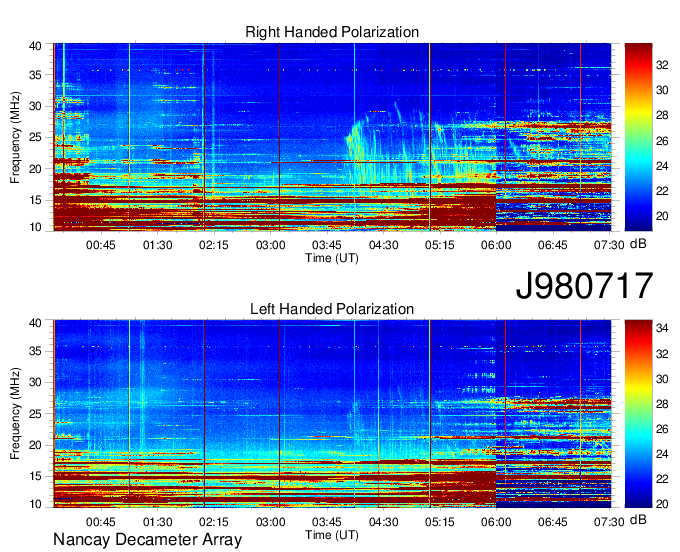Click the 02:15 tick label on the upper plot
680x552 pixels.
(214, 245)
